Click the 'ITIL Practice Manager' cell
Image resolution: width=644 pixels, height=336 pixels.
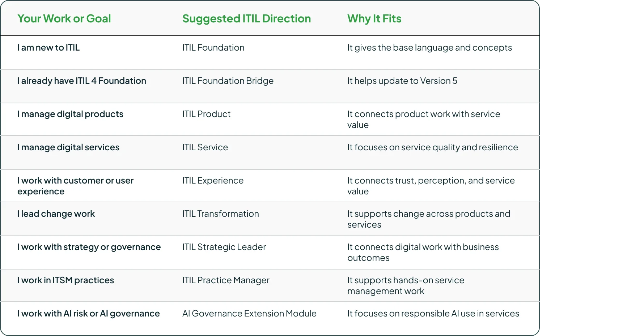[x=226, y=280]
